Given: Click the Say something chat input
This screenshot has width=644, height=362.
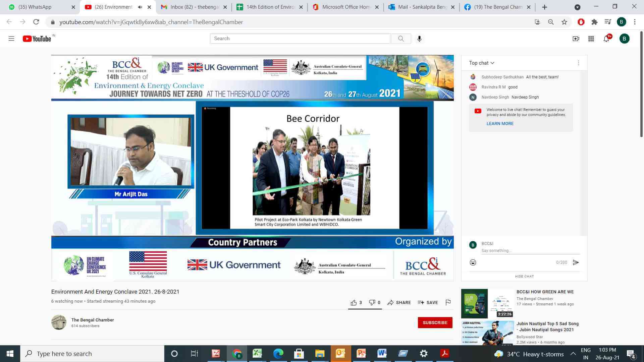Looking at the screenshot, I should tap(530, 251).
